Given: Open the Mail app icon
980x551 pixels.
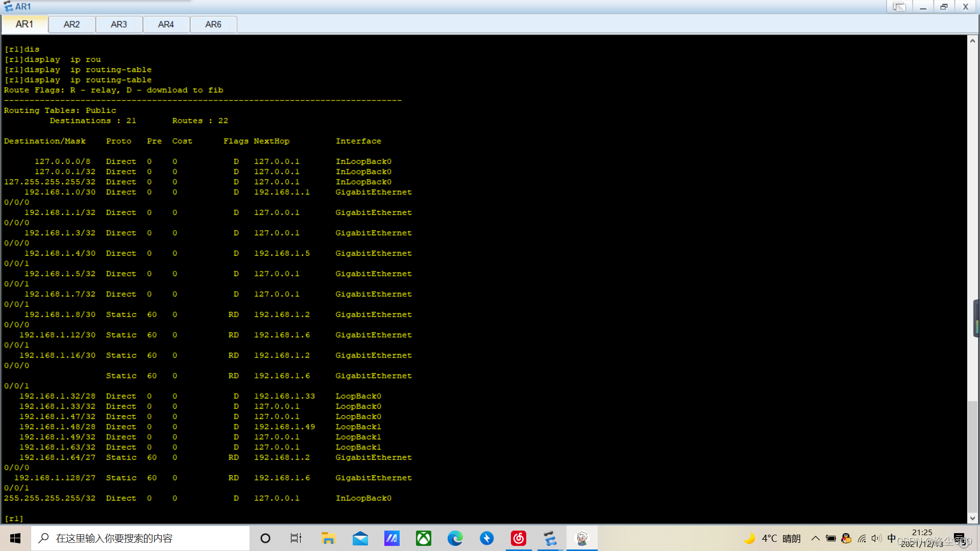Looking at the screenshot, I should point(360,538).
